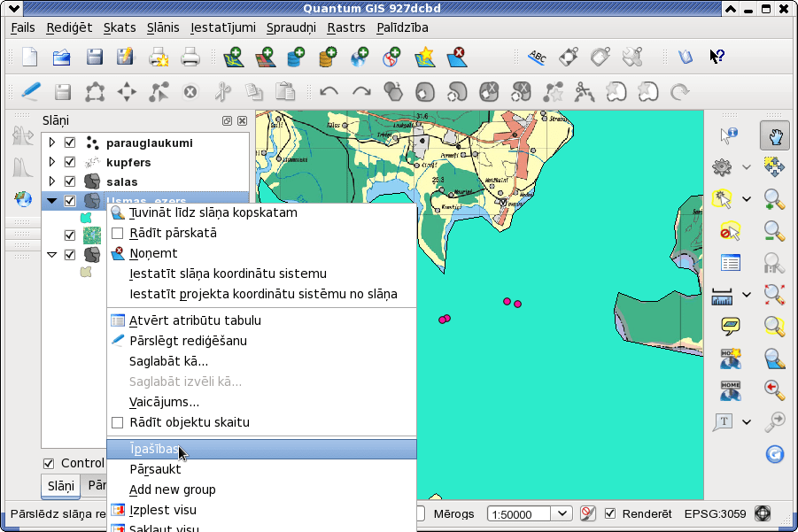
Task: Click the New Project icon
Action: pyautogui.click(x=30, y=57)
